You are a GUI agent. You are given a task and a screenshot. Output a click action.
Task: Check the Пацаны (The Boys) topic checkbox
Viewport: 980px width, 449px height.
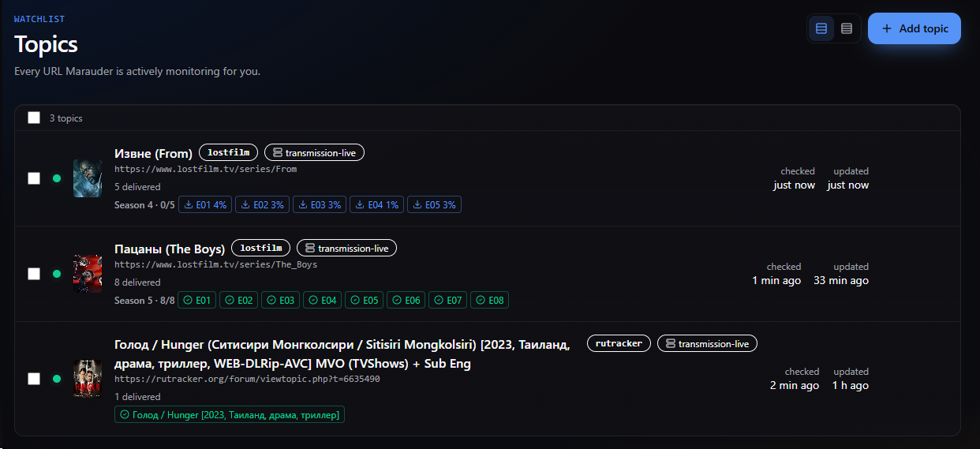[x=34, y=274]
